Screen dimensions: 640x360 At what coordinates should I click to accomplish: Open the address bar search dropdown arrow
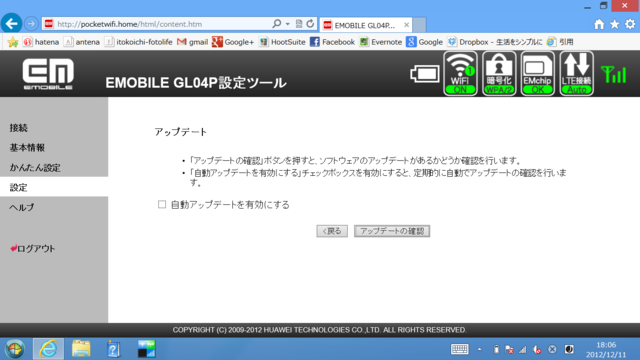[288, 24]
